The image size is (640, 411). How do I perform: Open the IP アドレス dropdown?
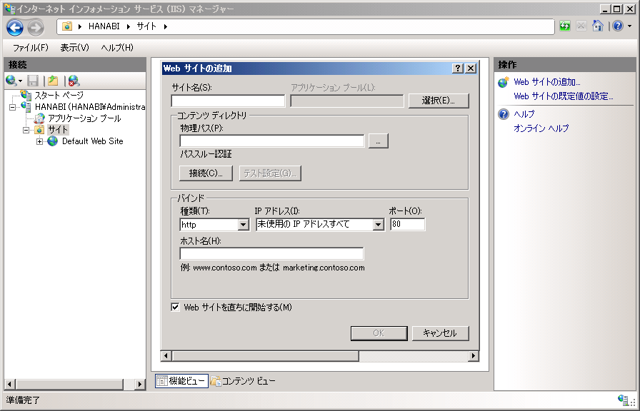pos(378,224)
